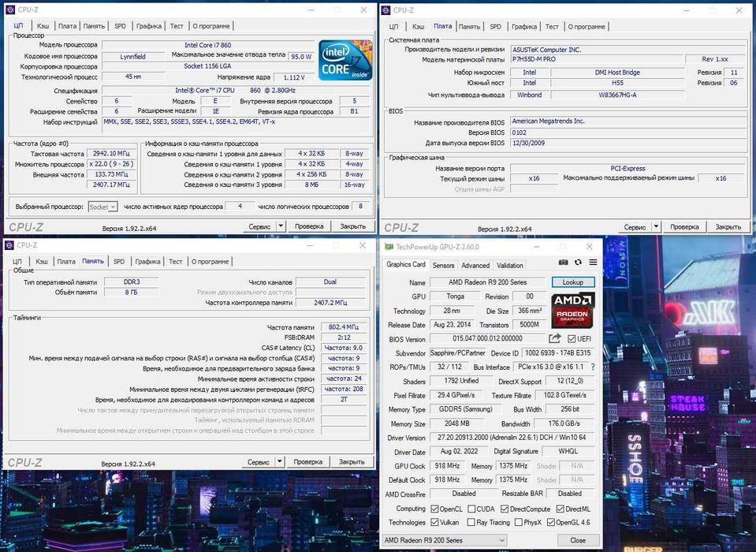This screenshot has width=756, height=552.
Task: Open the Socket processor selection dropdown
Action: tap(102, 207)
